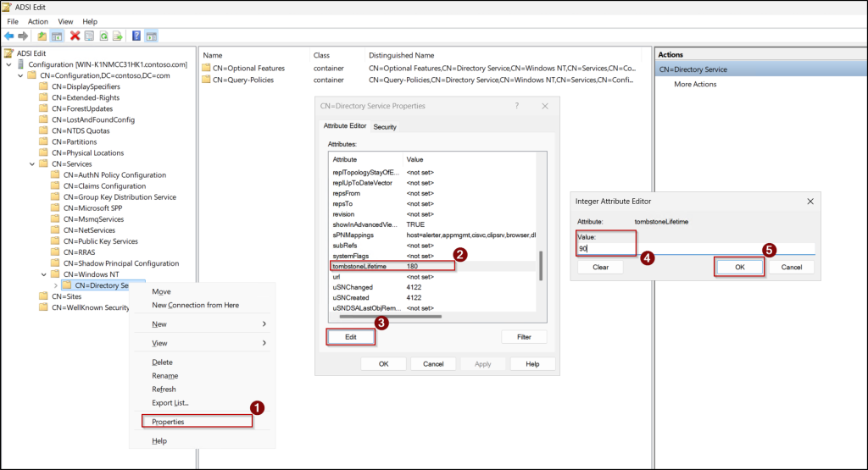Viewport: 868px width, 470px height.
Task: Open the Action menu
Action: (37, 21)
